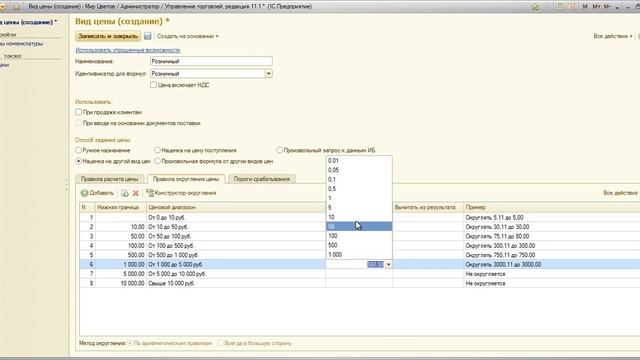Viewport: 640px width, 360px height.
Task: Choose 0,01 from the rounding list
Action: click(x=359, y=161)
